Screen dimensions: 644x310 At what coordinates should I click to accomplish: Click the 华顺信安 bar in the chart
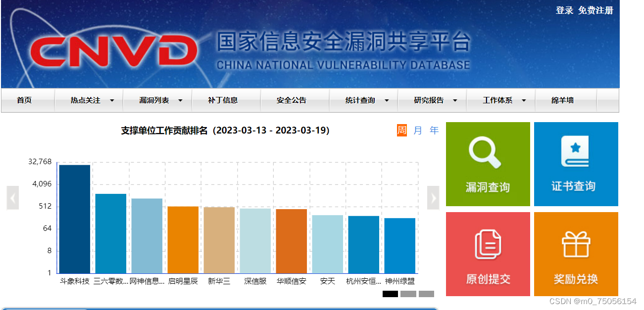point(292,241)
